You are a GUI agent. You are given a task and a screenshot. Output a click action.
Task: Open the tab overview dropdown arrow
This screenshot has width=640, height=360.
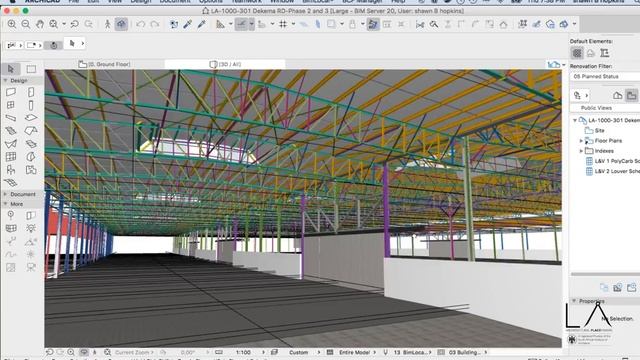564,64
